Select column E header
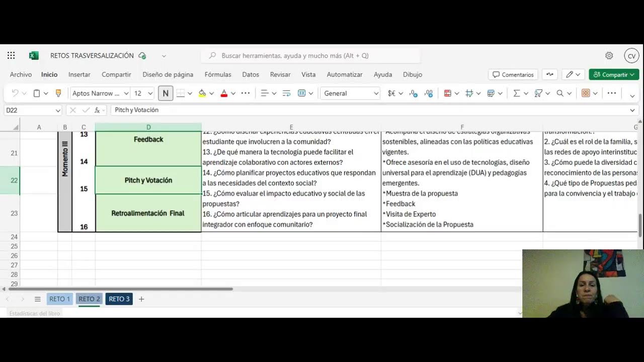This screenshot has height=362, width=644. 291,127
